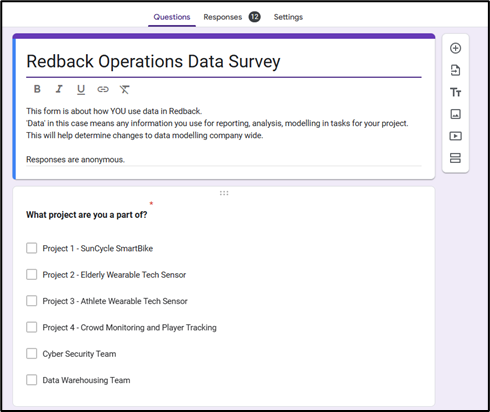Click the insert link icon
The height and width of the screenshot is (412, 490).
[x=103, y=89]
